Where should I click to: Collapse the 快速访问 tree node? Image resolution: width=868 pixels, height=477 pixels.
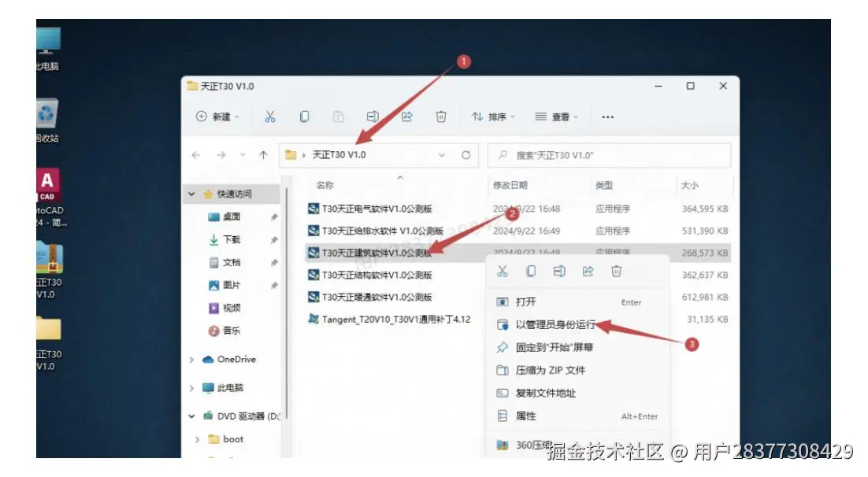191,194
